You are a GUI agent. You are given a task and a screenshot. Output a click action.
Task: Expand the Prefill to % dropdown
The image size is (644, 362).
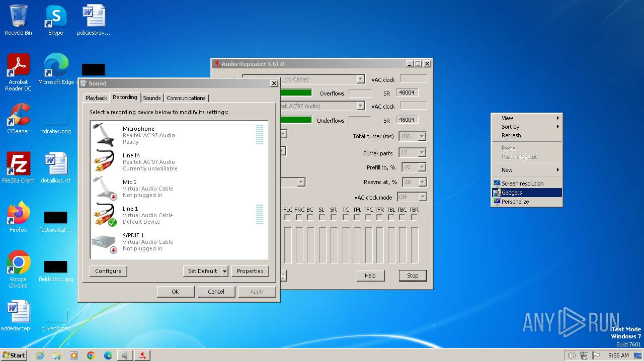coord(422,167)
